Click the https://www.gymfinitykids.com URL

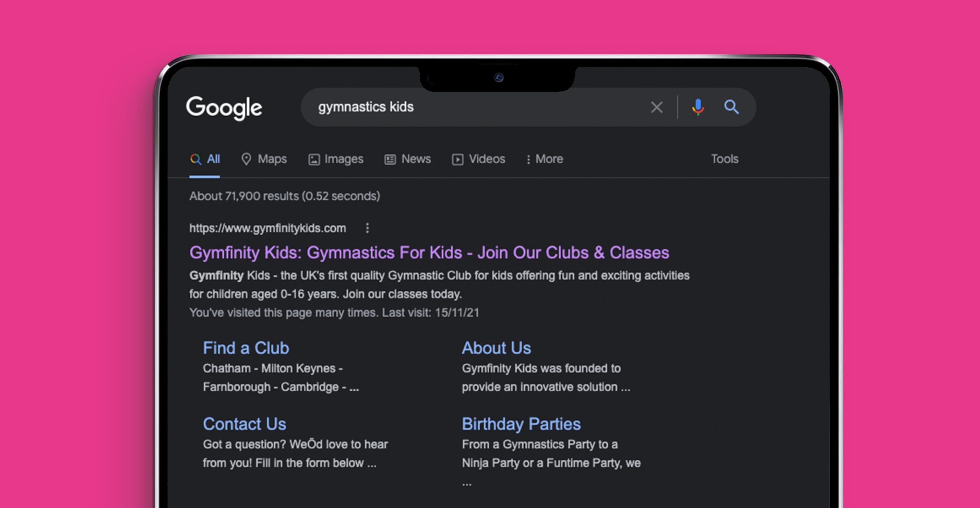pos(267,228)
